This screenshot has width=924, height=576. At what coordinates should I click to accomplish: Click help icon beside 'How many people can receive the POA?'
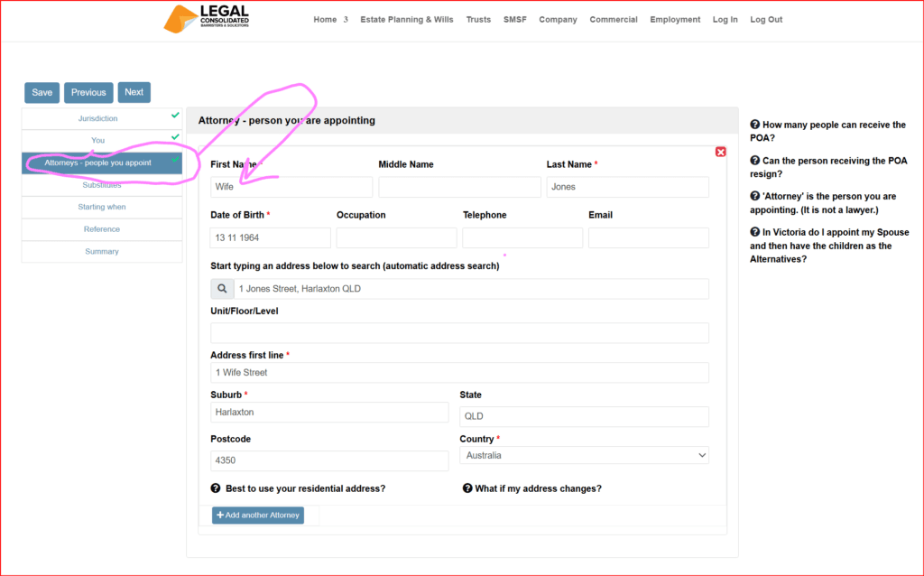755,125
